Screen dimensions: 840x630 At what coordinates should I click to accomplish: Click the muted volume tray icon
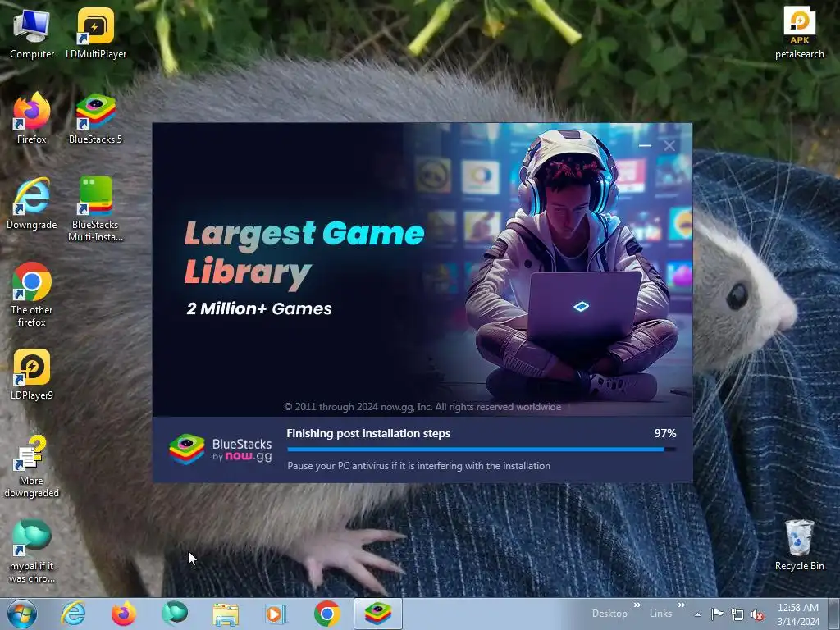[x=757, y=614]
